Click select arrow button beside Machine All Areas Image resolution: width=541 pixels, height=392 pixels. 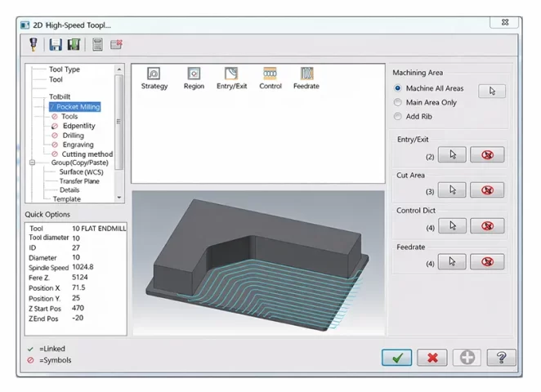tap(492, 91)
